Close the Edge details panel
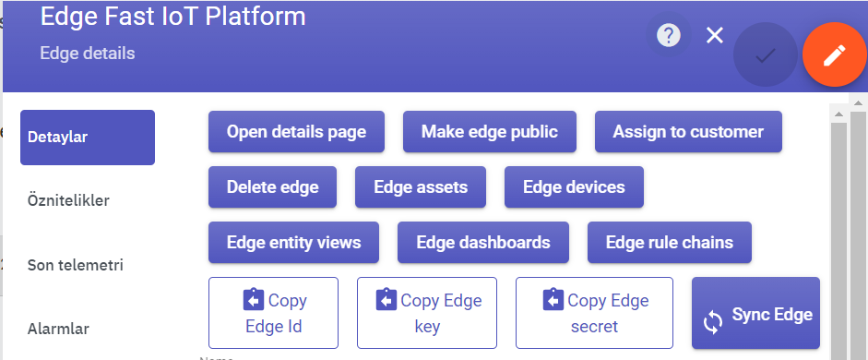Viewport: 868px width, 360px height. tap(715, 36)
